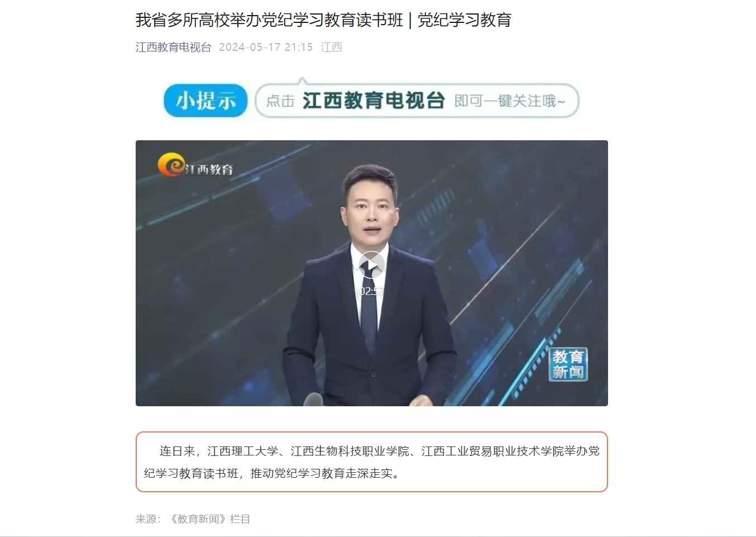Screen dimensions: 756x537
Task: Click 点击 text in the follow banner
Action: (280, 101)
